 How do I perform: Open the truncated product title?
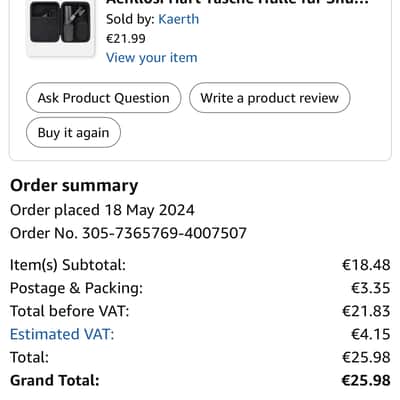237,2
